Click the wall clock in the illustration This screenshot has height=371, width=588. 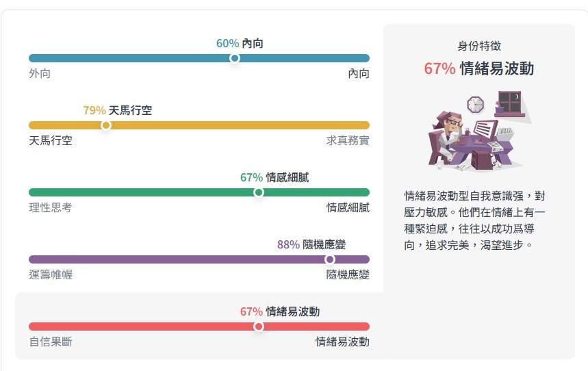[x=475, y=104]
